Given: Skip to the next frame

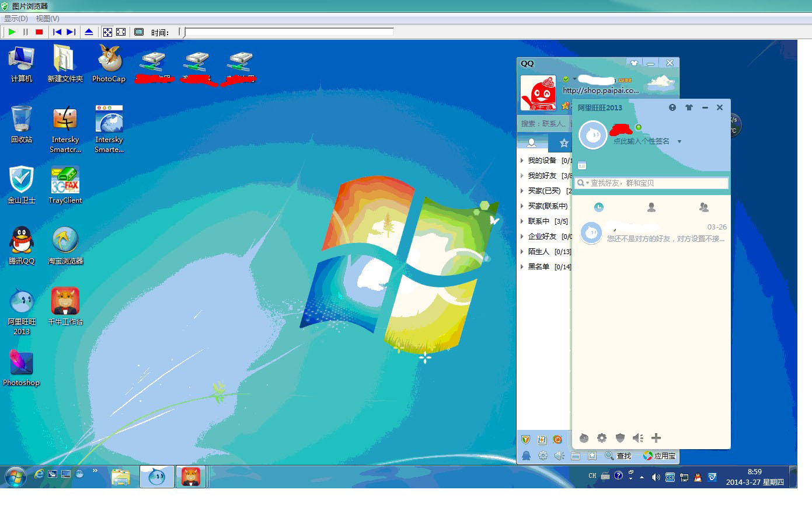Looking at the screenshot, I should point(71,32).
